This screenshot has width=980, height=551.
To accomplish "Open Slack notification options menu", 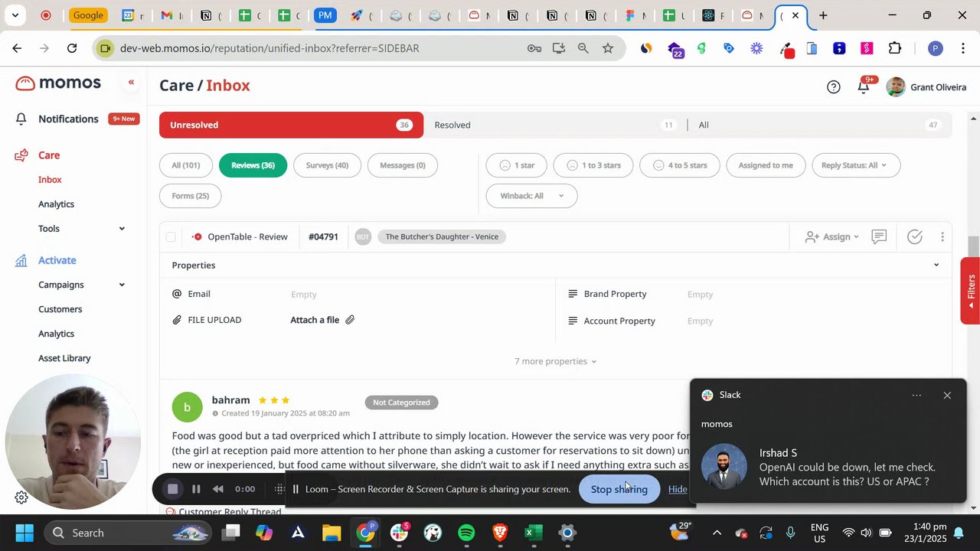I will [916, 396].
